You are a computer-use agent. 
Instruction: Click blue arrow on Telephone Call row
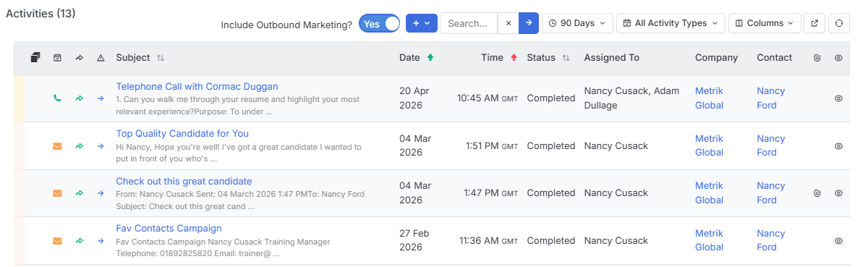[x=101, y=98]
